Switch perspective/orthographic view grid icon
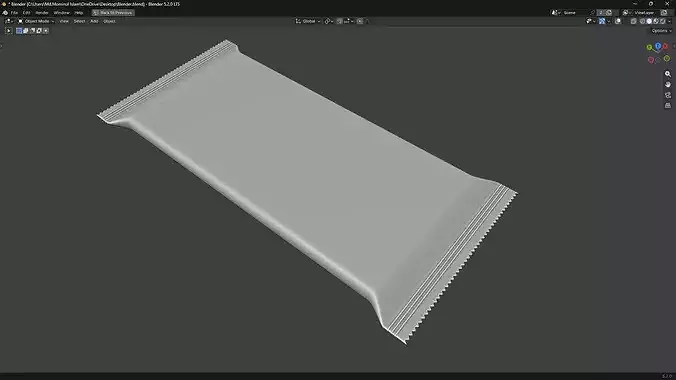The image size is (676, 380). [668, 105]
